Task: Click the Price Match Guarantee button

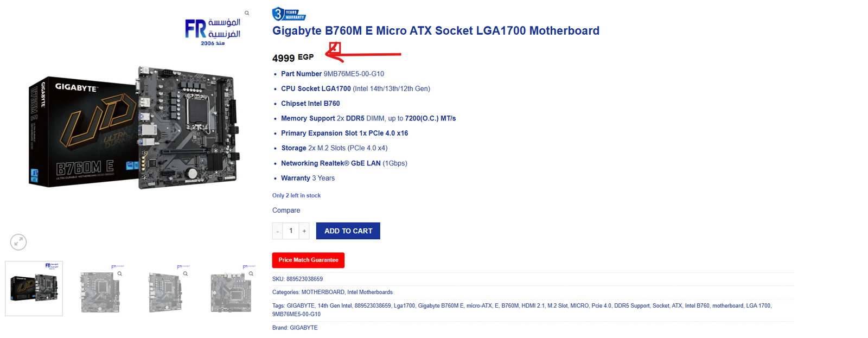Action: [x=308, y=260]
